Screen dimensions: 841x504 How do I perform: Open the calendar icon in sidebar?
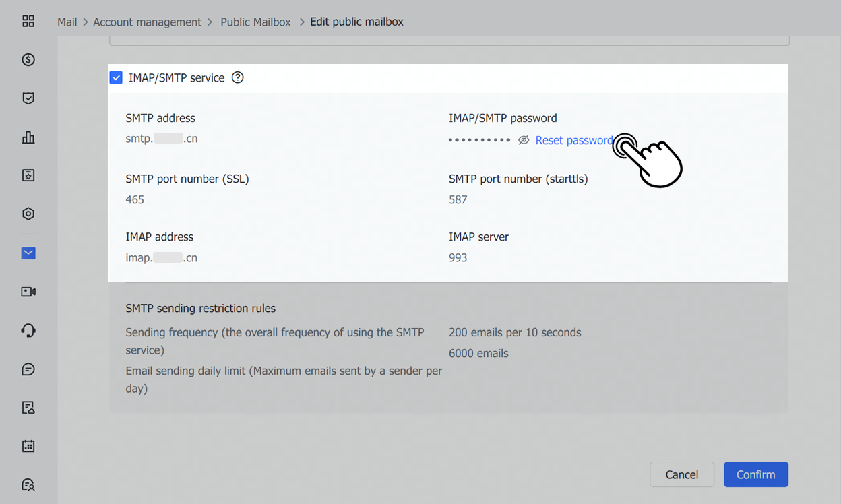coord(28,445)
